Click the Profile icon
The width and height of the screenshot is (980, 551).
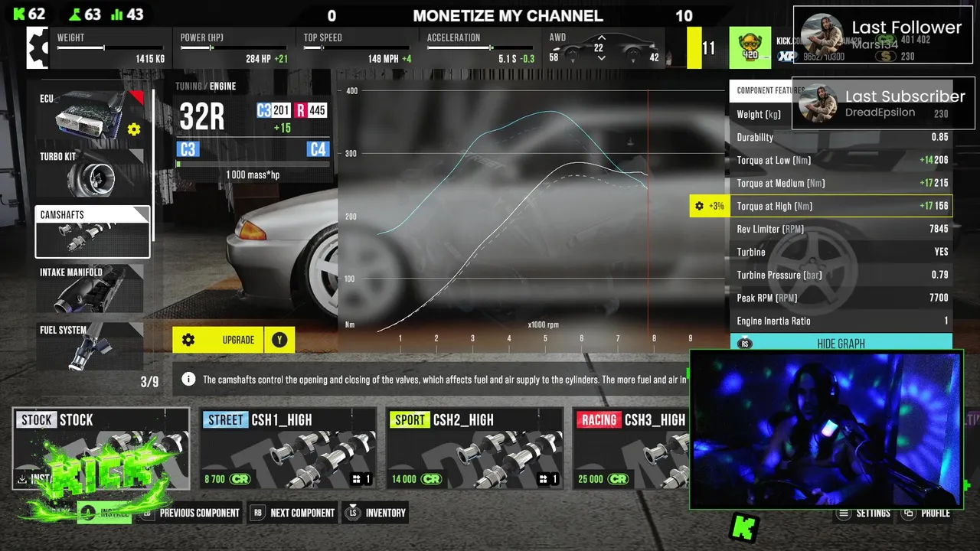click(x=908, y=514)
